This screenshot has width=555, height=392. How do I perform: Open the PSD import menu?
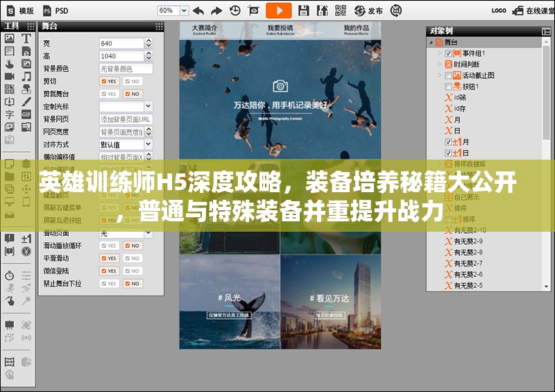pyautogui.click(x=55, y=11)
